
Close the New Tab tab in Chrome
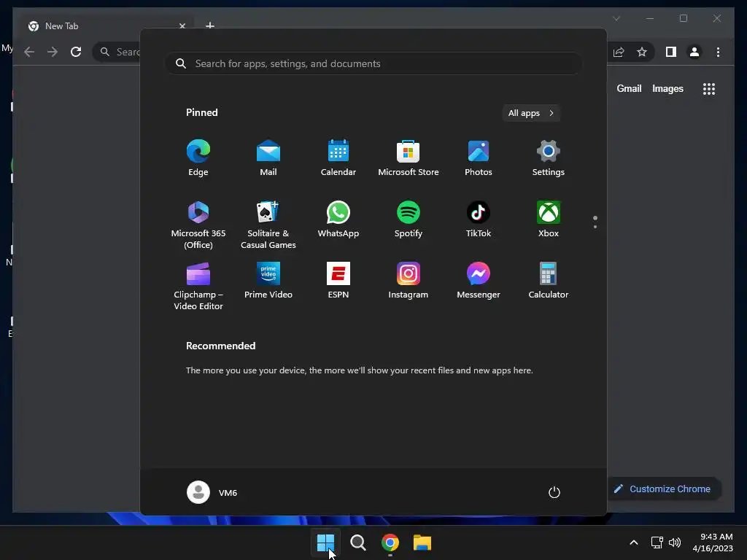pyautogui.click(x=182, y=26)
